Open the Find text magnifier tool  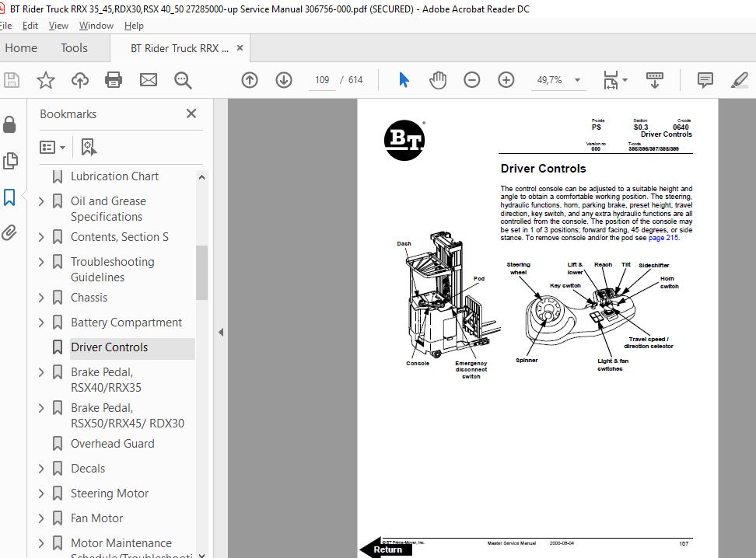point(183,81)
